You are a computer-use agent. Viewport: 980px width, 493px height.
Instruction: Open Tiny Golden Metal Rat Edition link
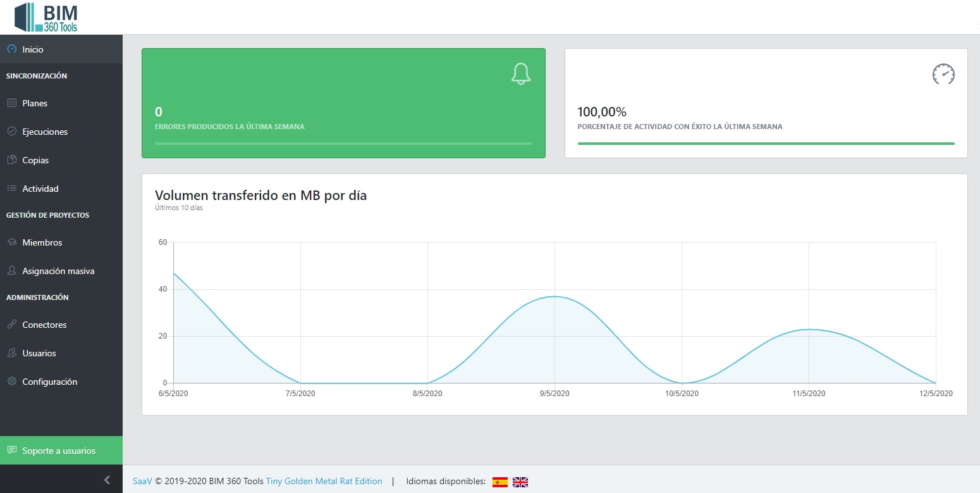[x=324, y=481]
